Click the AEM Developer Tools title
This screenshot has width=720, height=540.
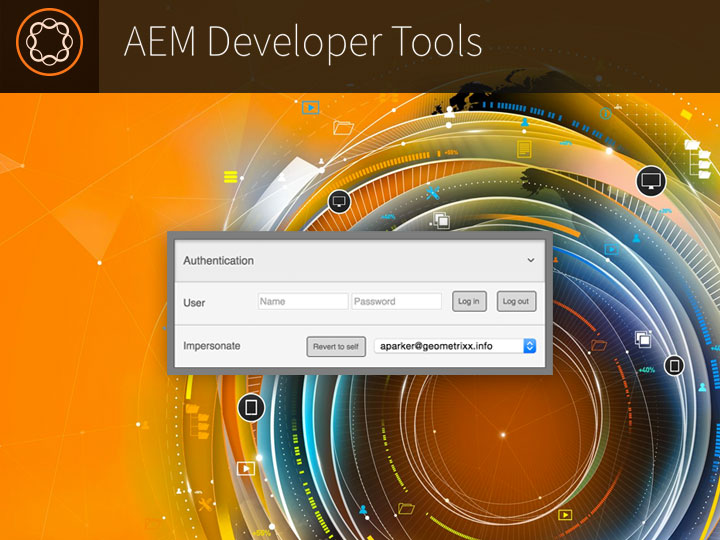(303, 42)
